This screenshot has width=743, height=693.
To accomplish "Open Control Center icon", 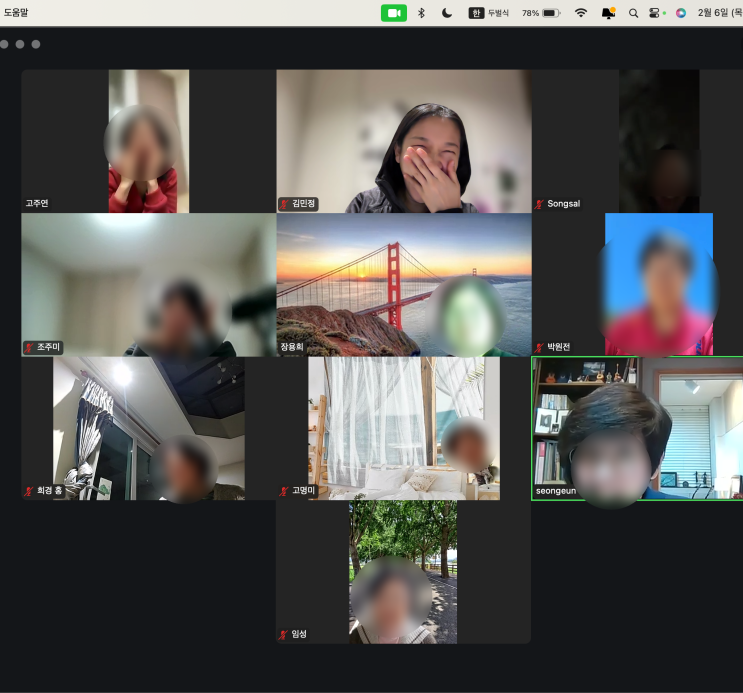I will pyautogui.click(x=654, y=13).
